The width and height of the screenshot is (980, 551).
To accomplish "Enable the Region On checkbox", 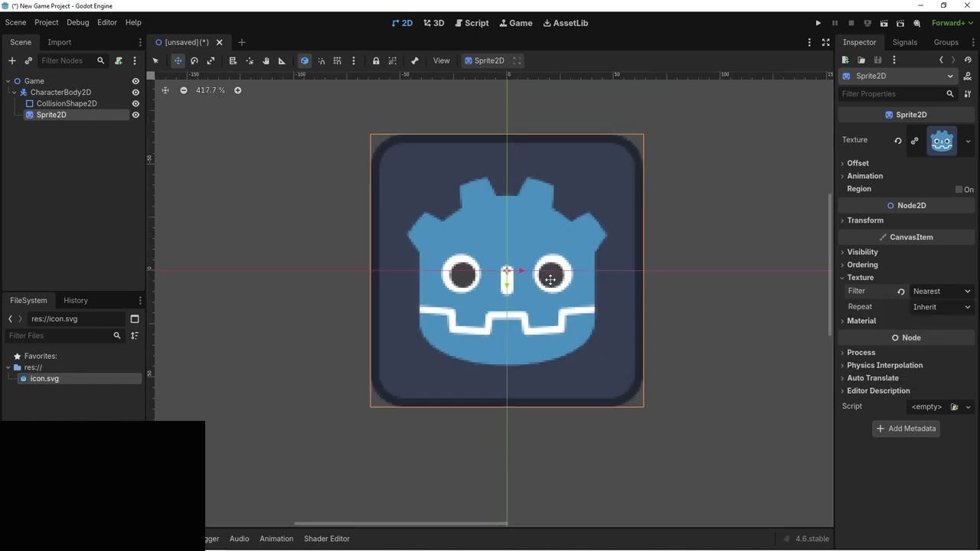I will point(959,190).
